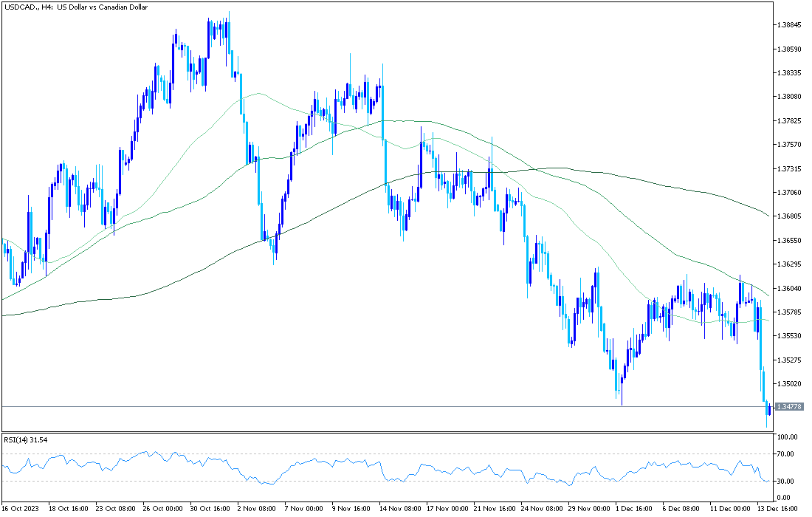Screen dimensions: 812x517
Task: Click the '1 Dec 16:00' time label
Action: (634, 509)
